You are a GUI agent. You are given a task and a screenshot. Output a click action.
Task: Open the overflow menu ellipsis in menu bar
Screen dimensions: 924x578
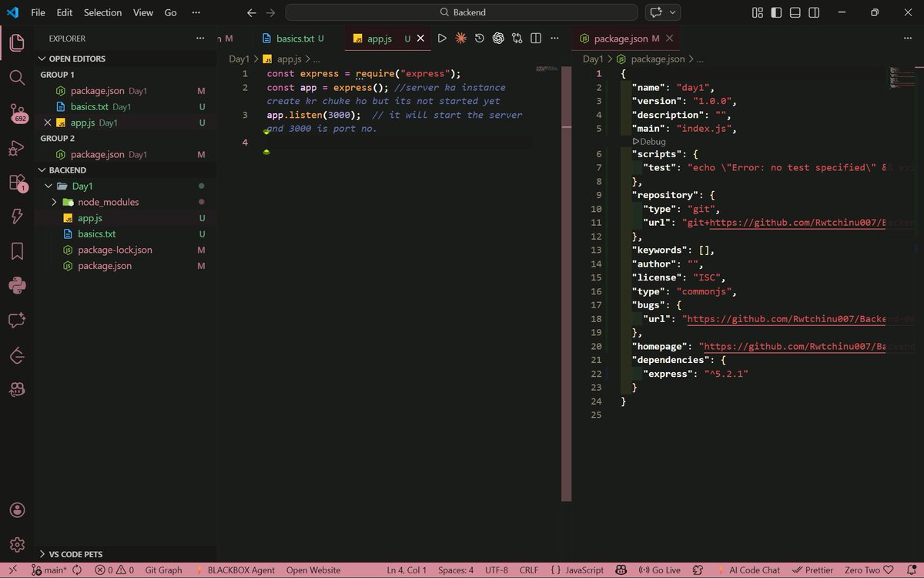pos(196,12)
